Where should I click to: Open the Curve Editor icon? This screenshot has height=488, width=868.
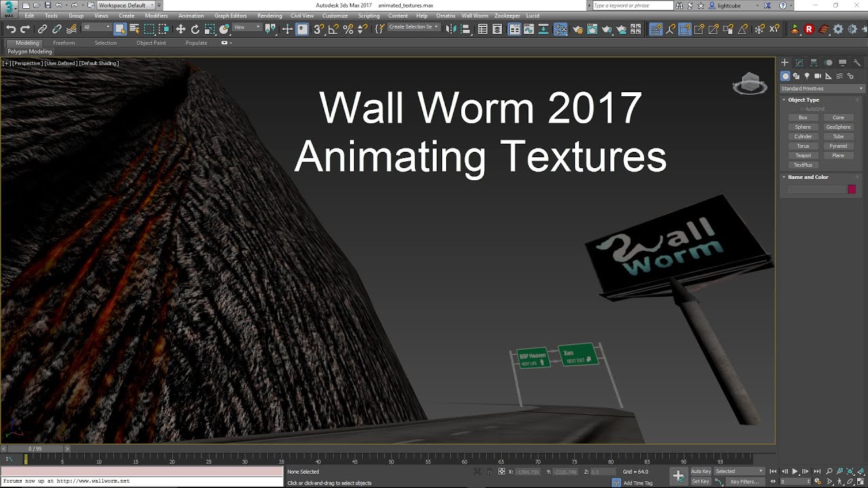point(529,29)
